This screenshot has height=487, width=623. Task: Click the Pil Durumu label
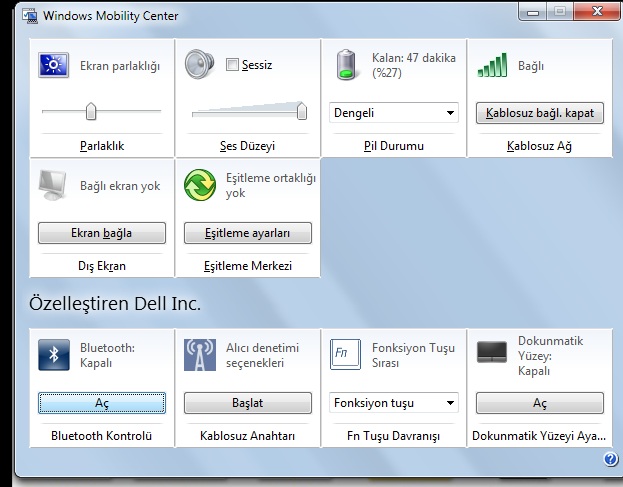coord(393,146)
